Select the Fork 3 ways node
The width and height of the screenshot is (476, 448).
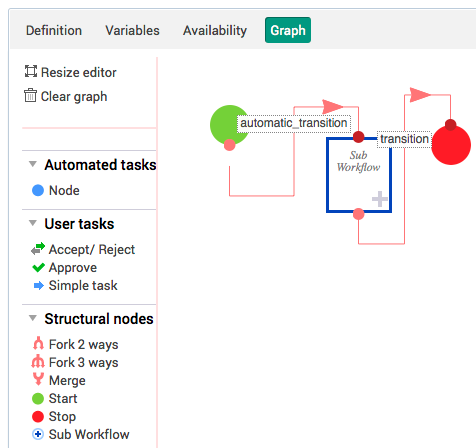[75, 362]
